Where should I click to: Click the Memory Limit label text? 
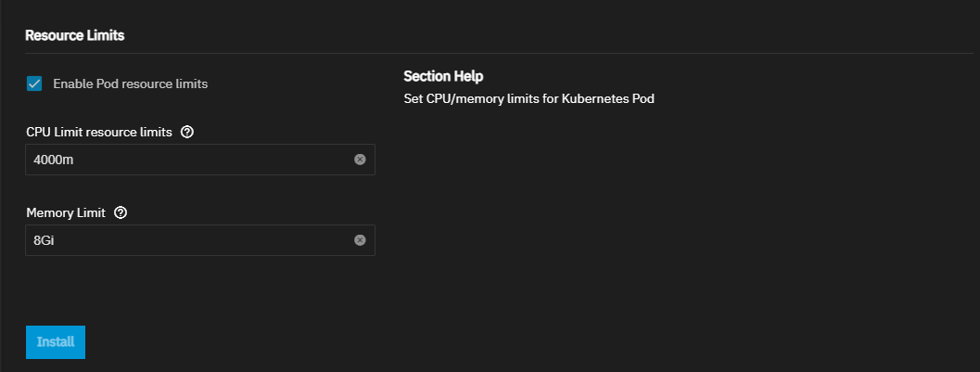(x=66, y=213)
